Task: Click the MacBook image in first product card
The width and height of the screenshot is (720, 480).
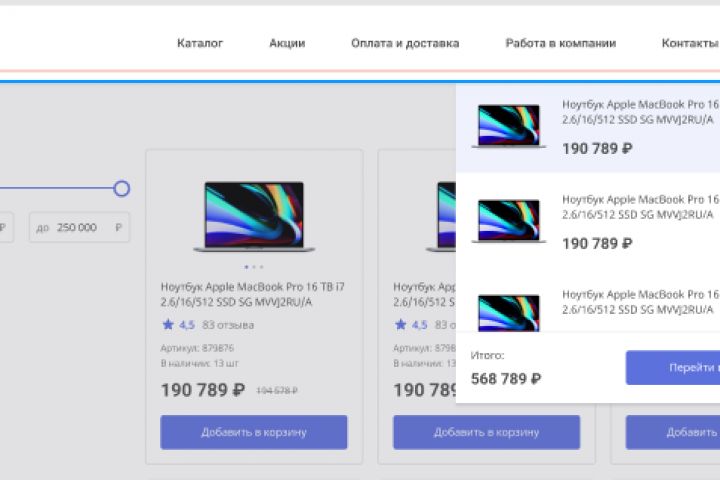Action: (254, 216)
